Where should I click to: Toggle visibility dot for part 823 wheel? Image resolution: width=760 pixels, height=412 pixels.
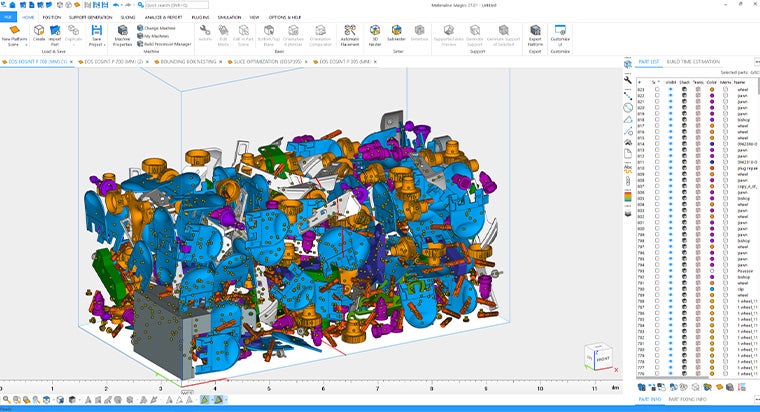671,89
